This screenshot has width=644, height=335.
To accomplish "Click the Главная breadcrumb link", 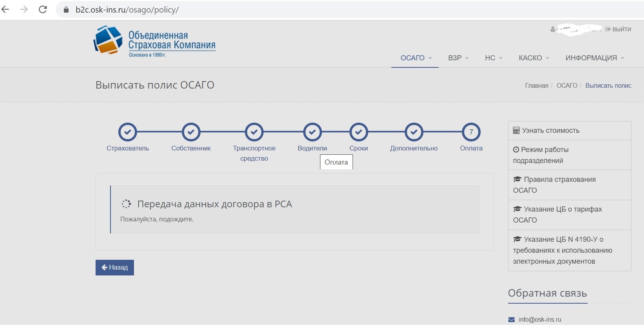I will tap(536, 85).
